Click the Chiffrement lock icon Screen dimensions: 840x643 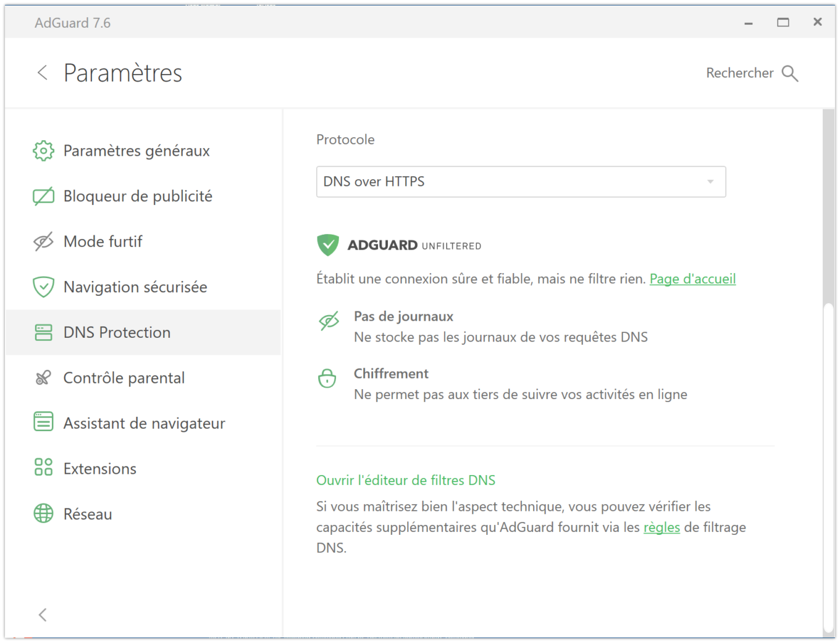(x=327, y=377)
